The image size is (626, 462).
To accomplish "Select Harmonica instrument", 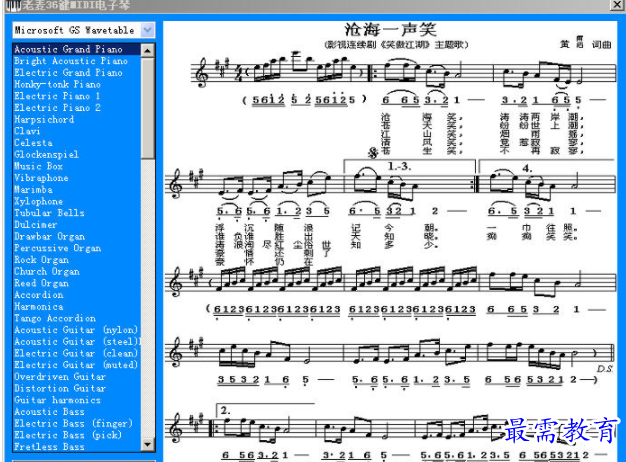I will 77,306.
